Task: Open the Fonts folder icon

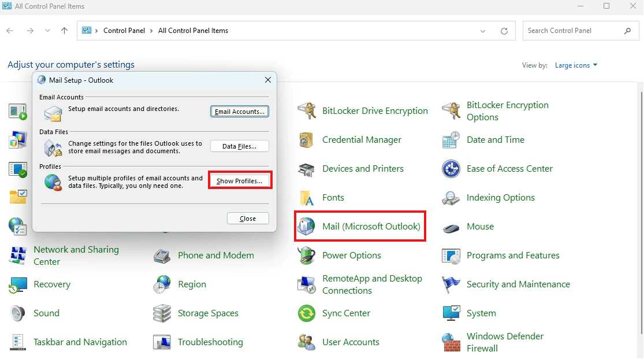Action: (306, 198)
